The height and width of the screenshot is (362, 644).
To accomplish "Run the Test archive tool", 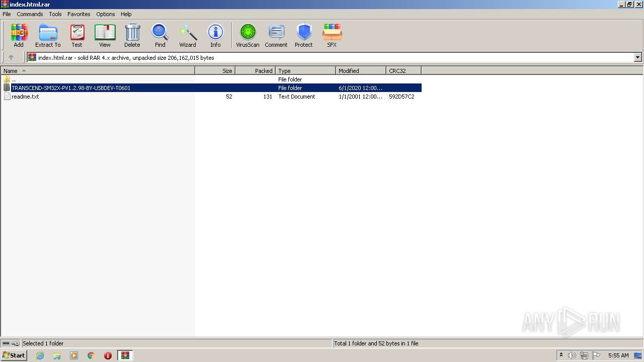I will [77, 35].
